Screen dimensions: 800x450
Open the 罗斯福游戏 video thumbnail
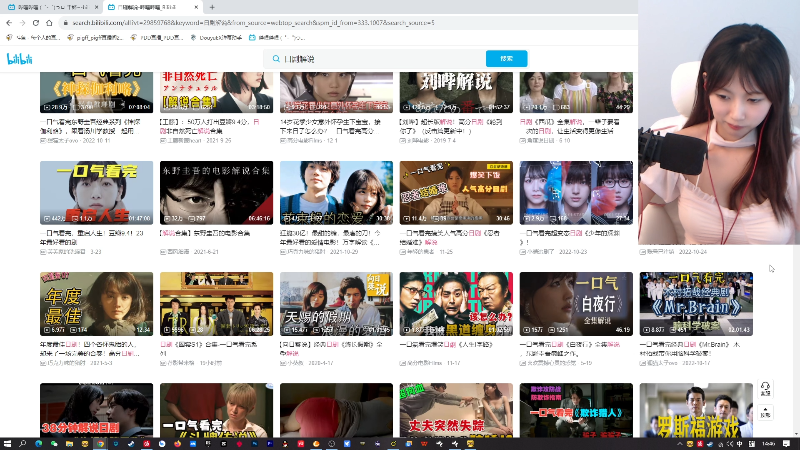pos(696,410)
